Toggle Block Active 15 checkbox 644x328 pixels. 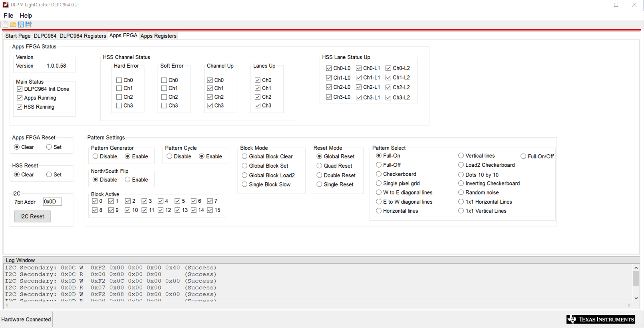[x=210, y=210]
